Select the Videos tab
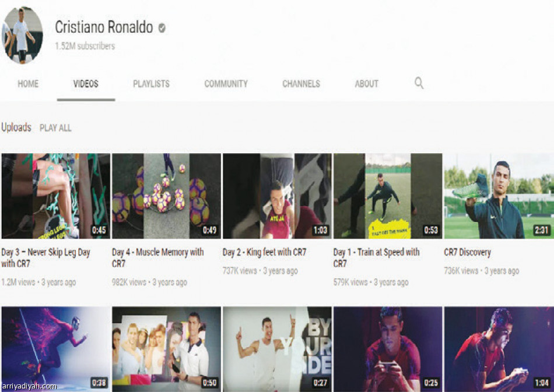Image resolution: width=554 pixels, height=392 pixels. click(86, 84)
